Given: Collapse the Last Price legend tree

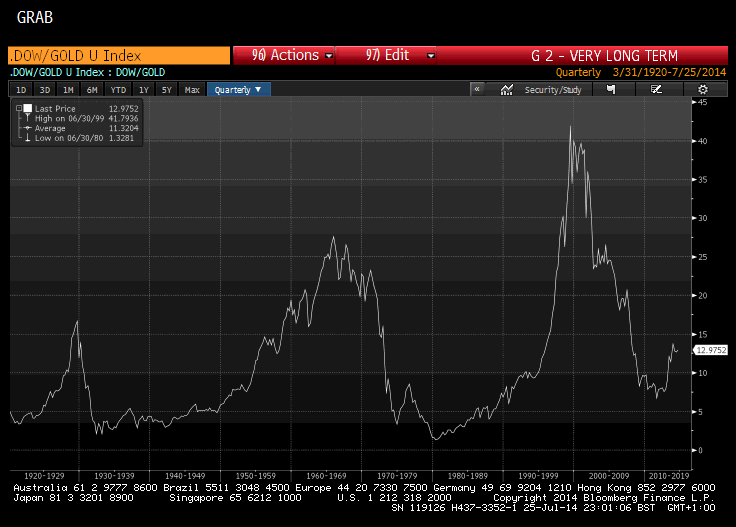Looking at the screenshot, I should click(x=19, y=108).
